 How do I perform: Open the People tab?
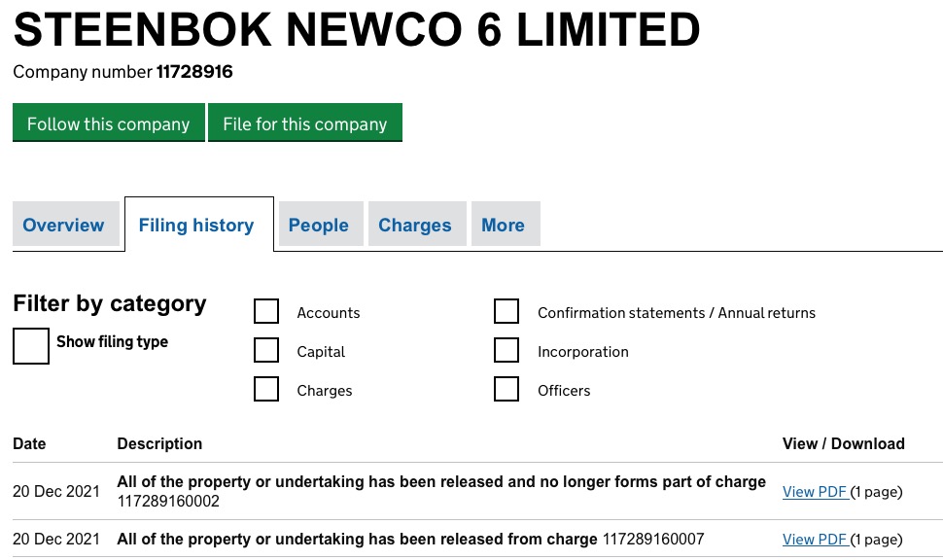pos(318,225)
